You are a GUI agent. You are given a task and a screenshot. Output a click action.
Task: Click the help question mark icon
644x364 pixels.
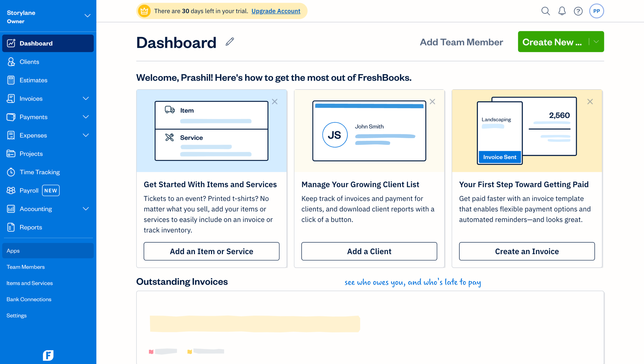coord(578,11)
